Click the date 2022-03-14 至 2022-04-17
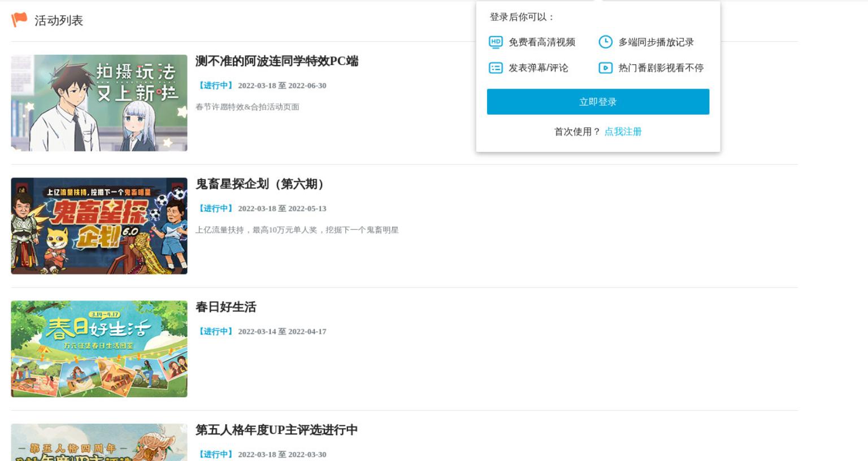Viewport: 868px width, 461px height. click(x=282, y=332)
